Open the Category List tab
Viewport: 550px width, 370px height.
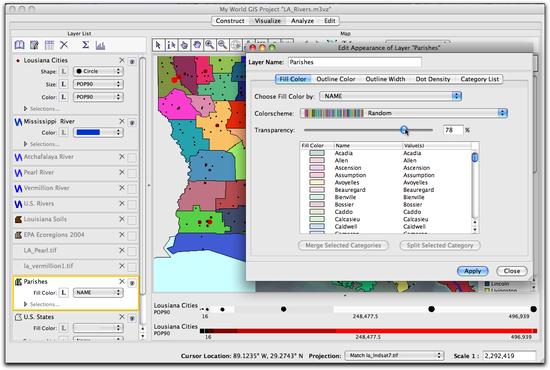coord(479,79)
